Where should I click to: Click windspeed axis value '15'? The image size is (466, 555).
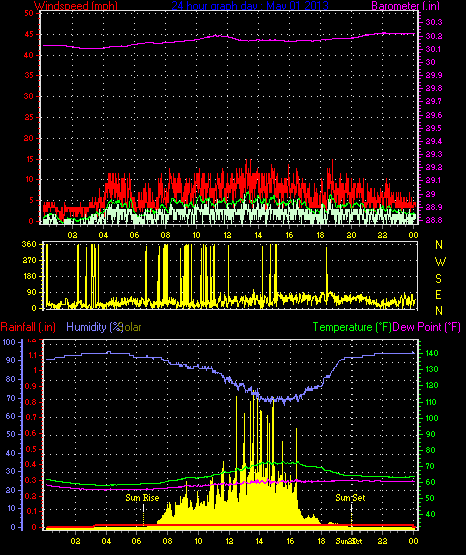click(x=29, y=159)
